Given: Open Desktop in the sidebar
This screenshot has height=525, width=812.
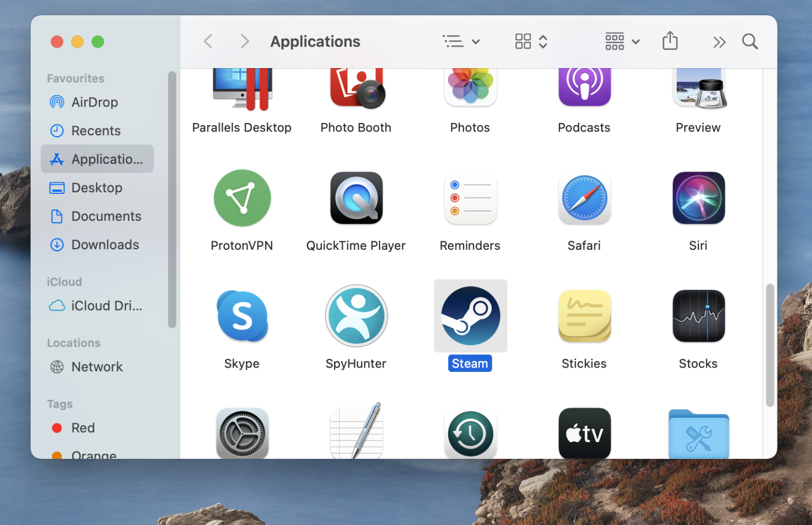Looking at the screenshot, I should [x=97, y=187].
